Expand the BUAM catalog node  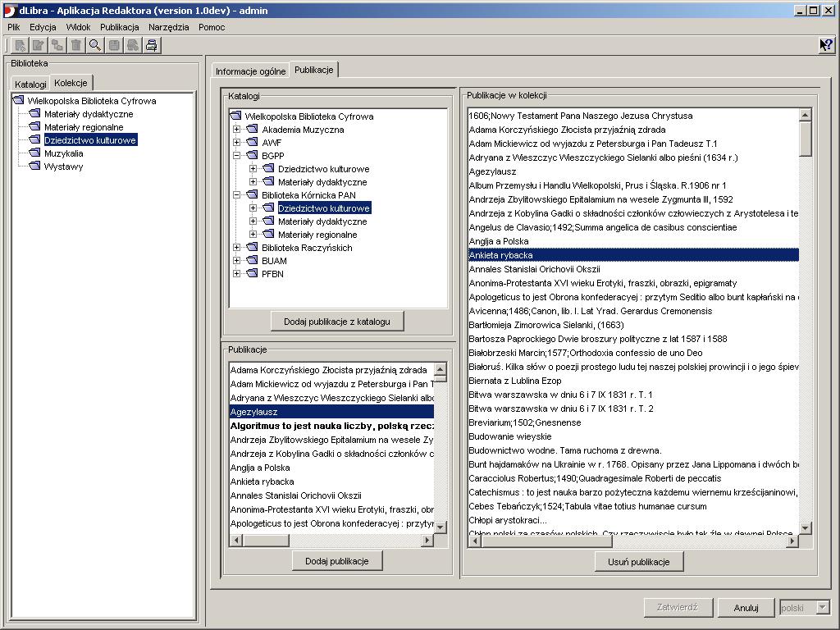(237, 261)
